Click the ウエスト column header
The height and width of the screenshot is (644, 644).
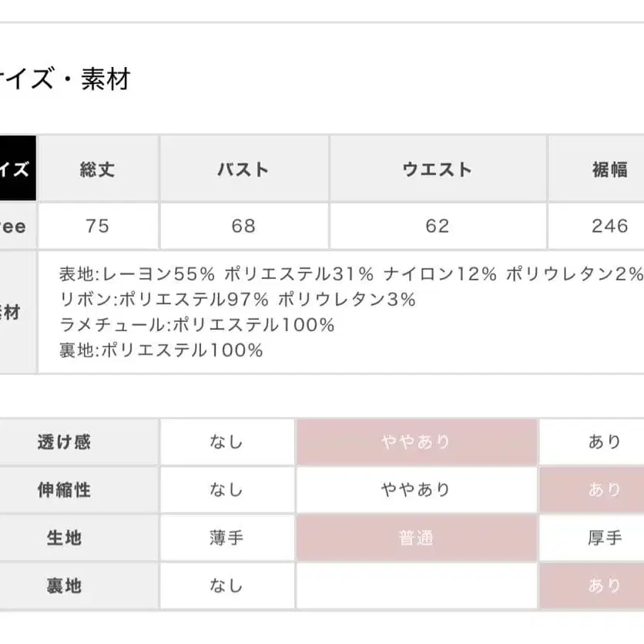[x=437, y=169]
